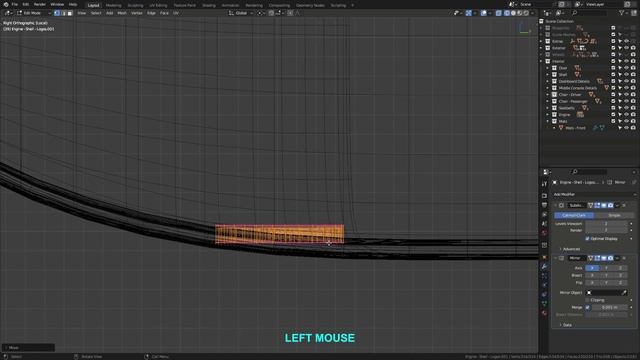Open the Tool properties tab

(x=544, y=184)
